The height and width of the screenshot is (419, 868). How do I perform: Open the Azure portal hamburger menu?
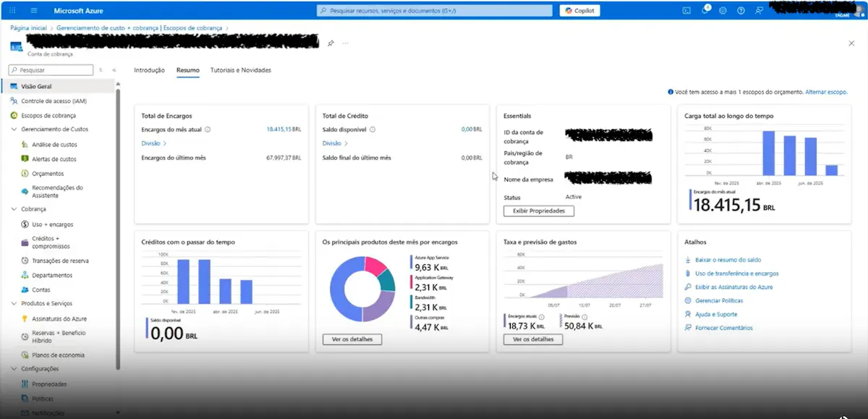coord(34,11)
